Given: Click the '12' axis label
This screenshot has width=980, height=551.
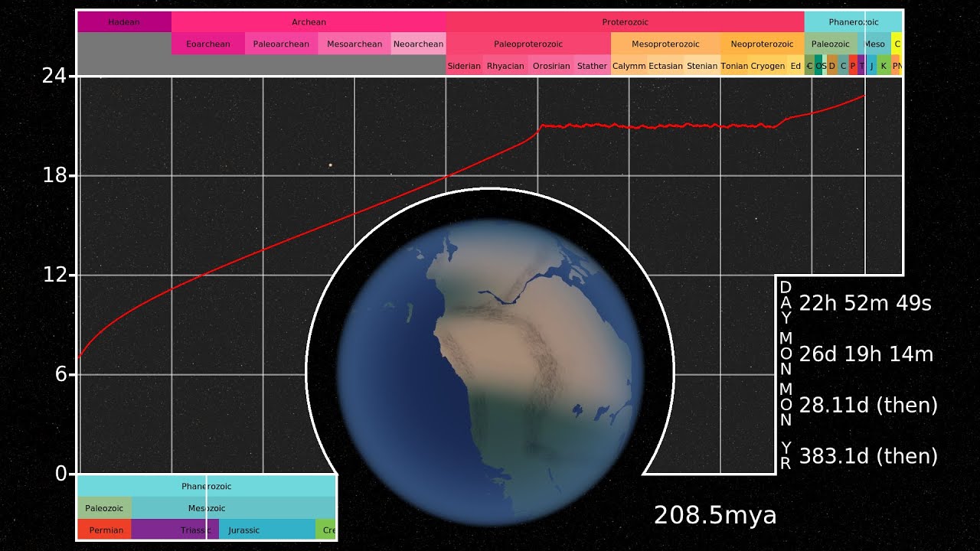Looking at the screenshot, I should [x=54, y=275].
